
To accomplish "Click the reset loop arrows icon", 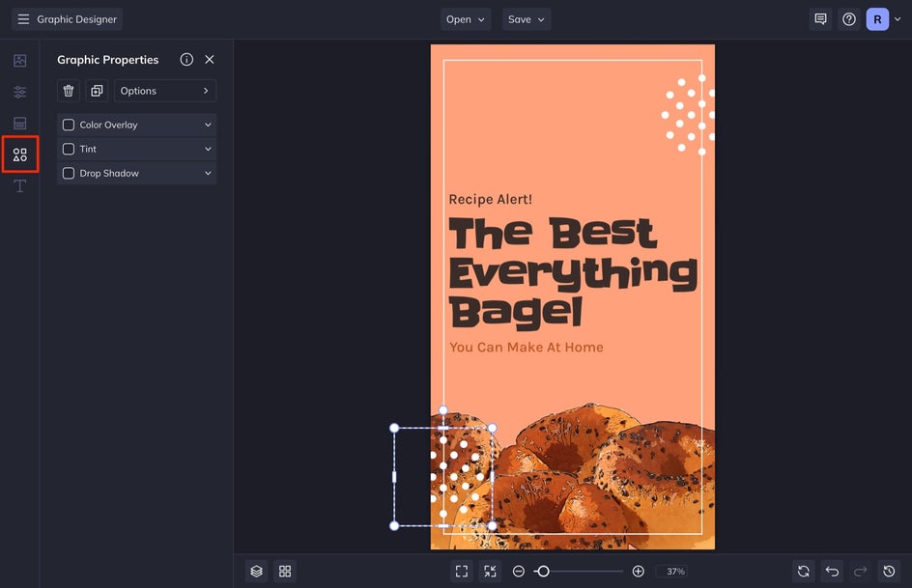I will 803,572.
